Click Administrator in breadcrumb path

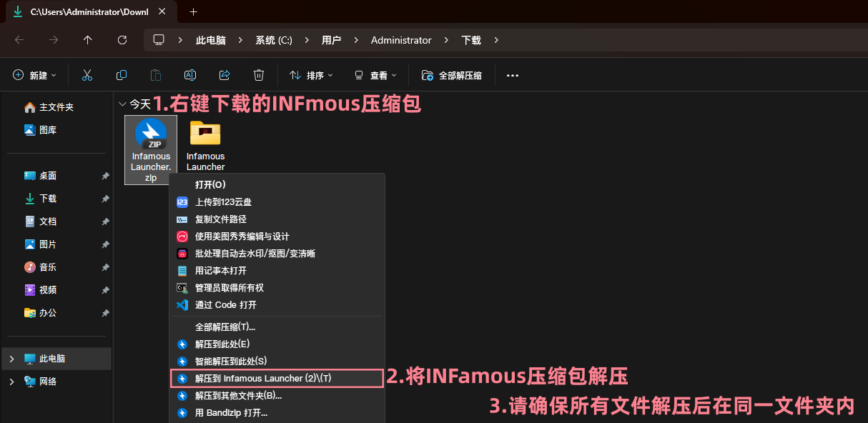click(x=401, y=40)
